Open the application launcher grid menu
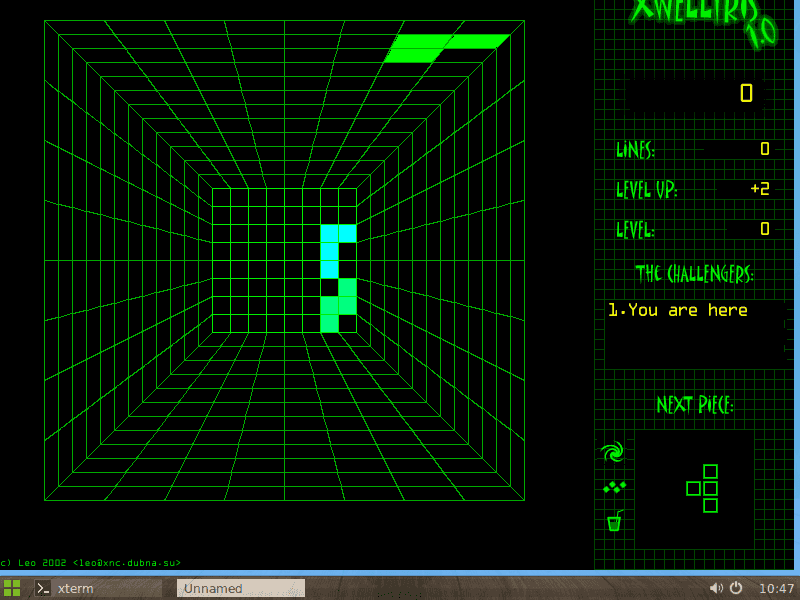The height and width of the screenshot is (600, 800). pyautogui.click(x=11, y=588)
